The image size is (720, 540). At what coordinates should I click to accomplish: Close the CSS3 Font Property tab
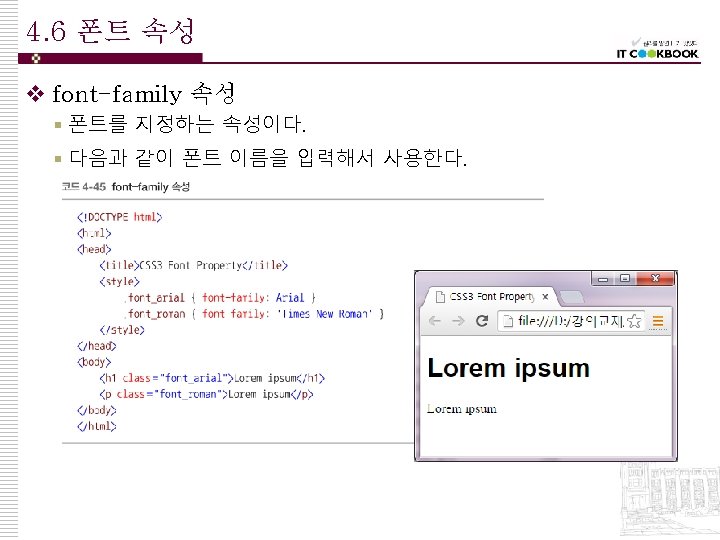(545, 297)
